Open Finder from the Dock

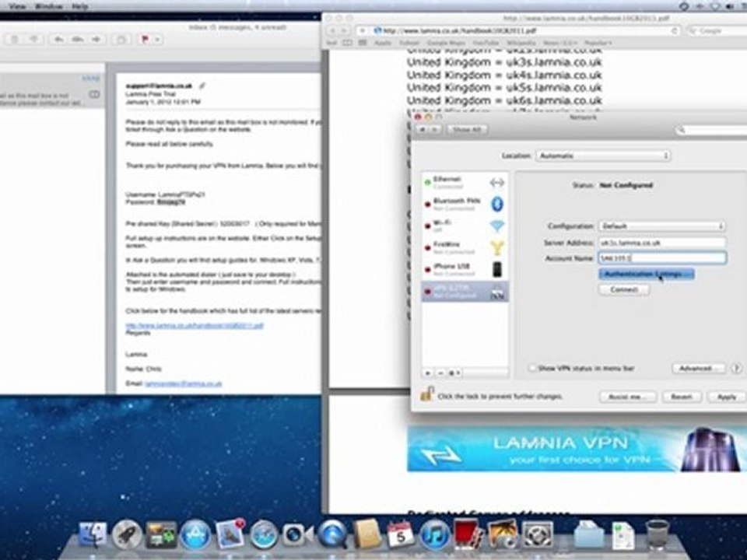coord(93,534)
